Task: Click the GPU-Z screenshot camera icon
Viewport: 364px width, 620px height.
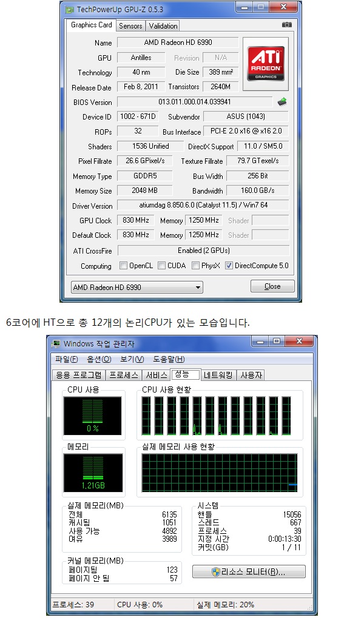Action: point(287,24)
